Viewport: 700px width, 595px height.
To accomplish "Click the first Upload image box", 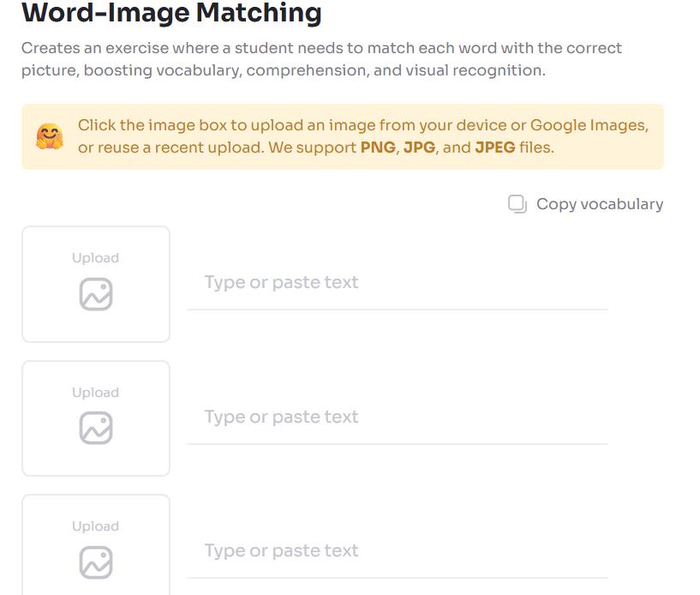I will (95, 284).
